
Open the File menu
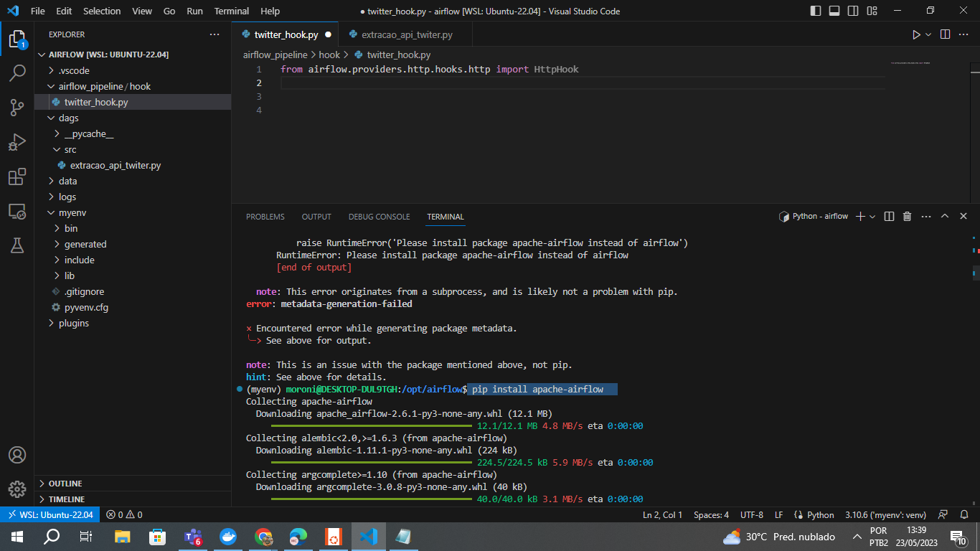(x=38, y=11)
